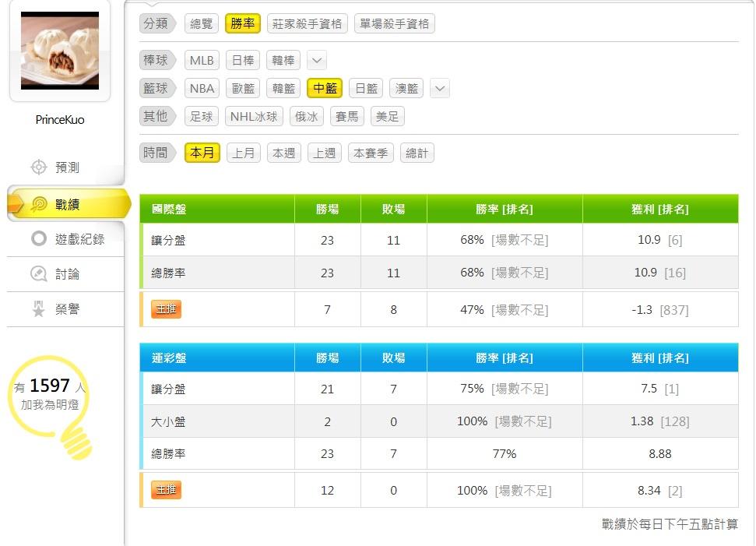Click the 主推 badge in 國際盤 table
The width and height of the screenshot is (756, 546).
[166, 309]
